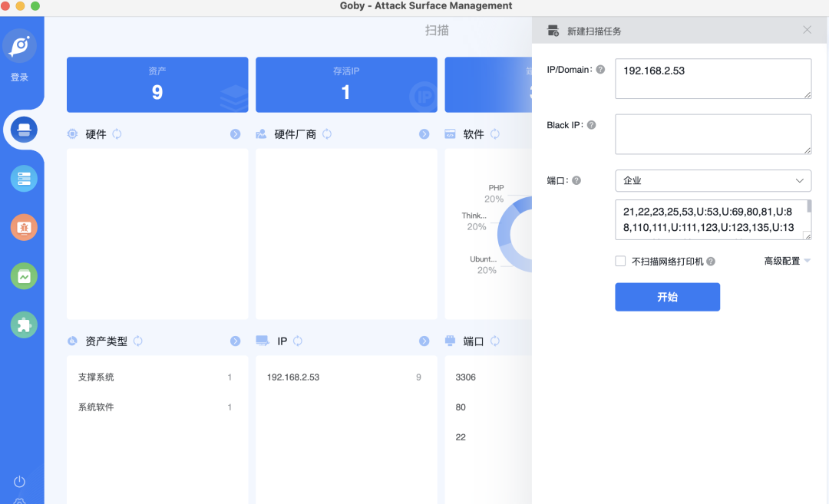Open the 企业 port preset dropdown
Image resolution: width=829 pixels, height=504 pixels.
[713, 180]
